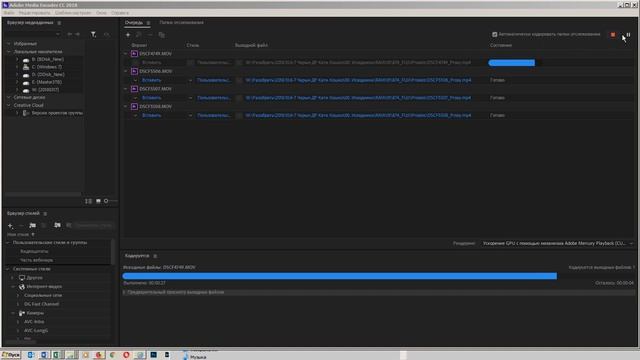Open format dropdown for DSCF5506.MOV output
This screenshot has height=360, width=640.
(x=136, y=80)
